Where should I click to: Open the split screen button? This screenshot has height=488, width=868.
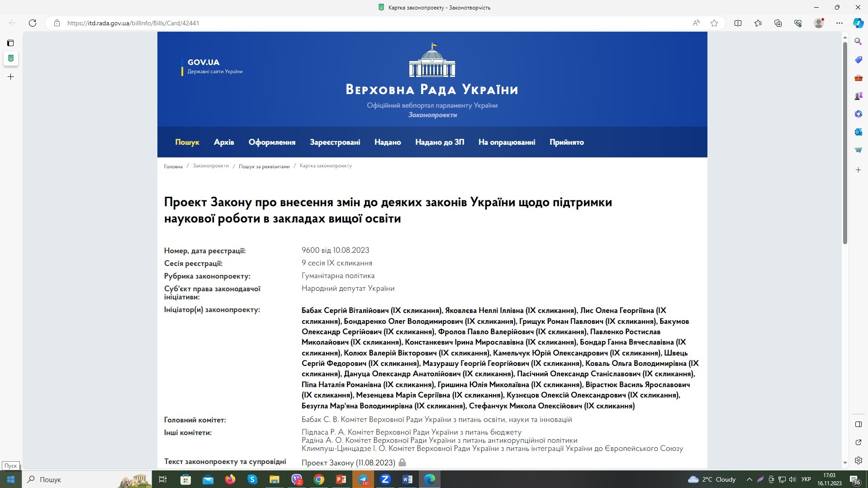click(x=738, y=23)
